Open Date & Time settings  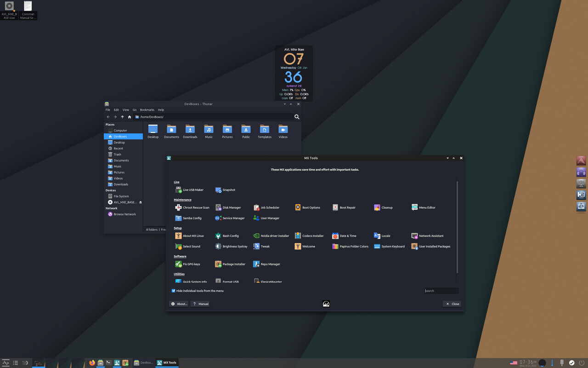pos(344,236)
